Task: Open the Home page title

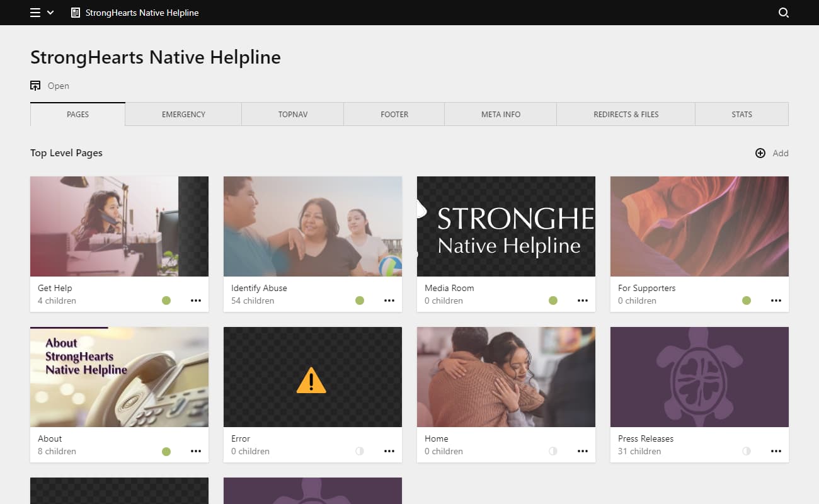Action: (437, 438)
